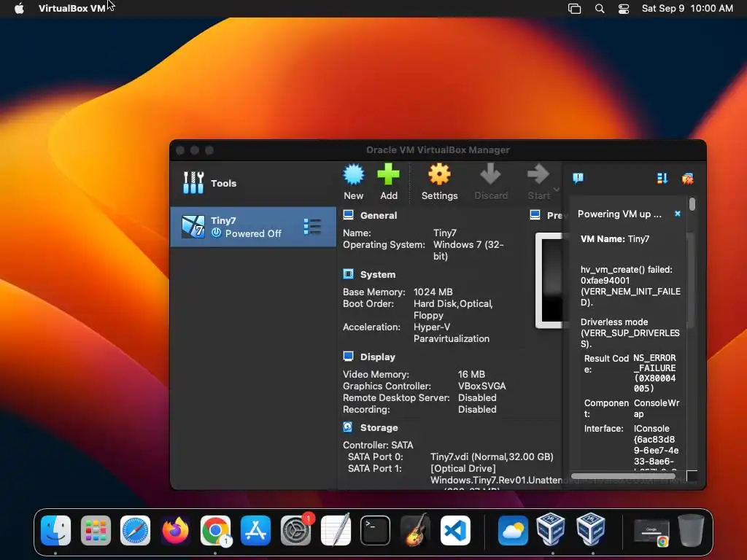Viewport: 747px width, 560px height.
Task: Open the VirtualBox VM menu bar item
Action: coord(72,8)
